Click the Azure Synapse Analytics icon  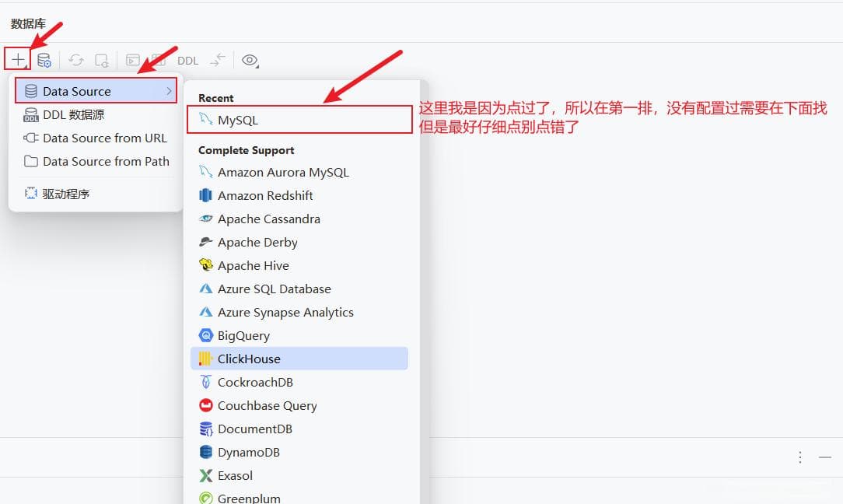(205, 312)
